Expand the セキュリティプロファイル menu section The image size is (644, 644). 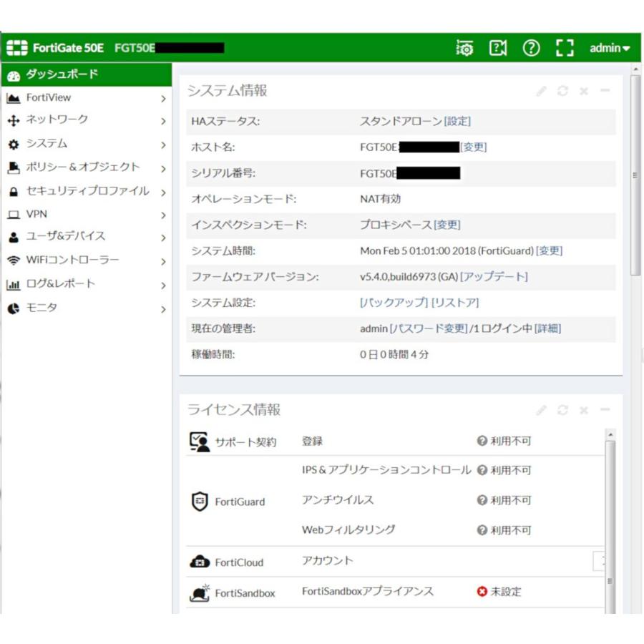click(x=86, y=191)
